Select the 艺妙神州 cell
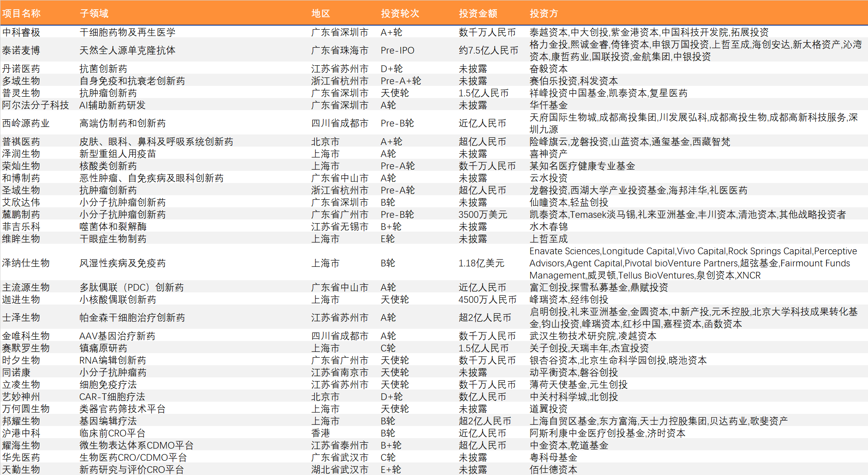 tap(21, 397)
